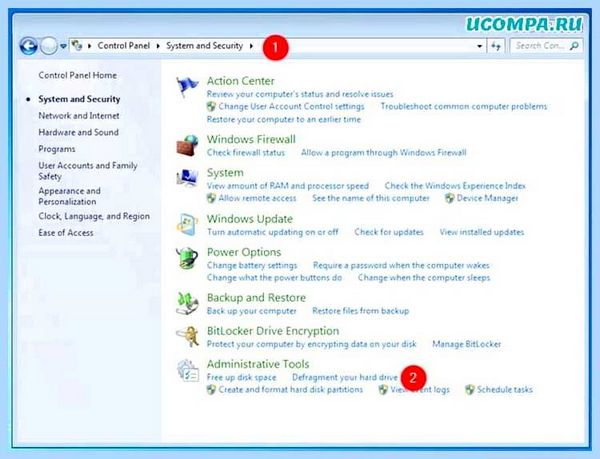600x459 pixels.
Task: Open the Power Options heading
Action: tap(244, 252)
